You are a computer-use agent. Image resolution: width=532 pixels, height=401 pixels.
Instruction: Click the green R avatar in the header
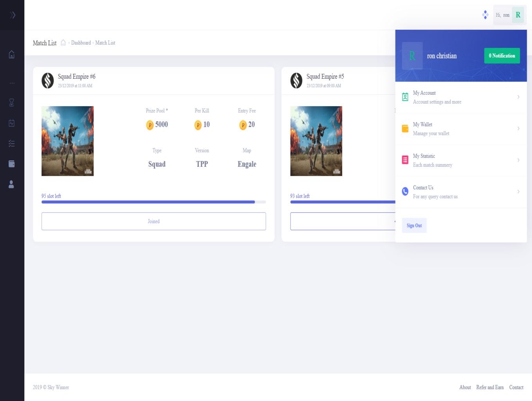coord(518,15)
